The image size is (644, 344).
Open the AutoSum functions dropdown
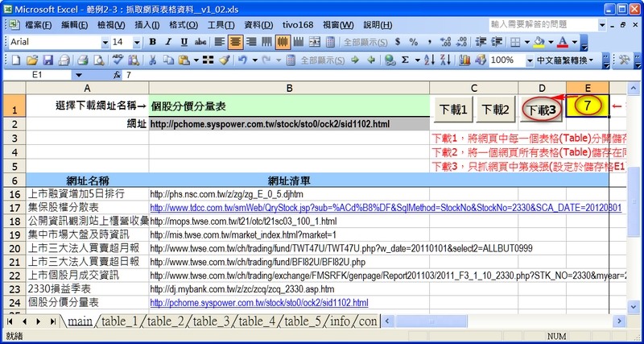pos(417,61)
